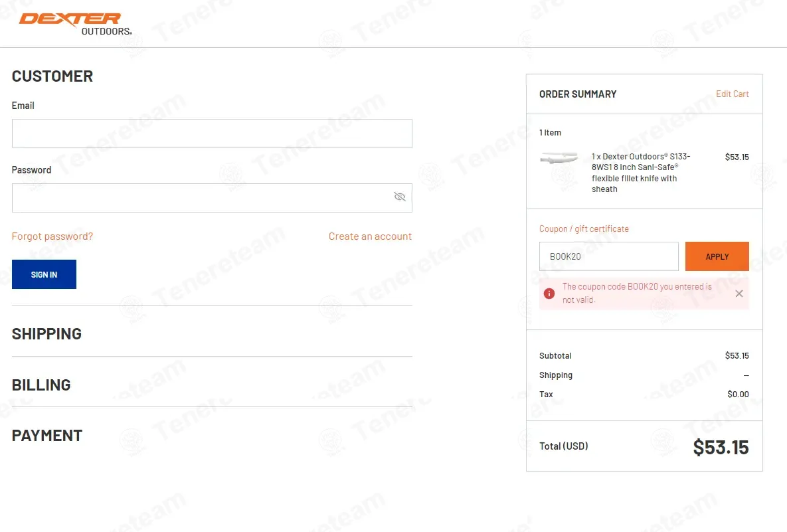Select the BILLING section heading
The height and width of the screenshot is (532, 787).
coord(41,385)
